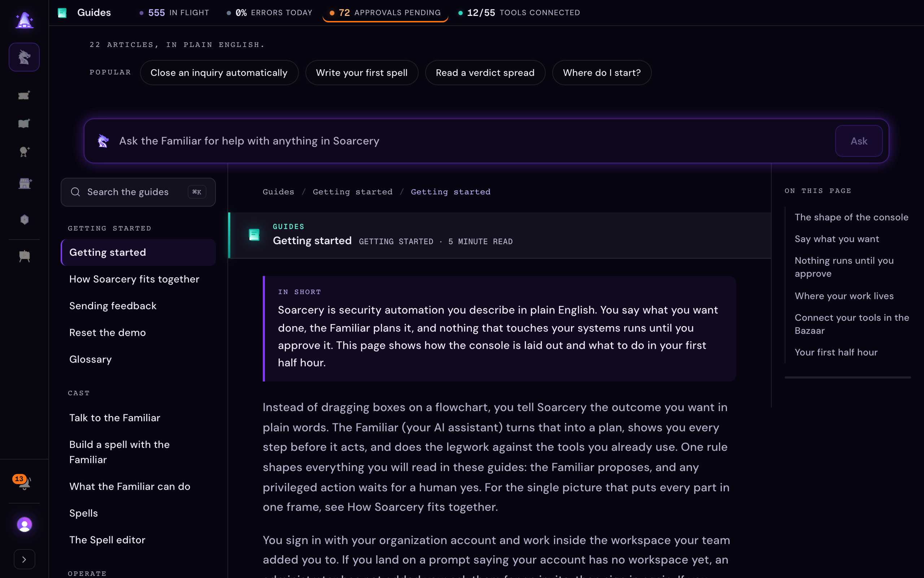This screenshot has height=578, width=924.
Task: Click the reading progress bar under outline
Action: click(x=847, y=377)
